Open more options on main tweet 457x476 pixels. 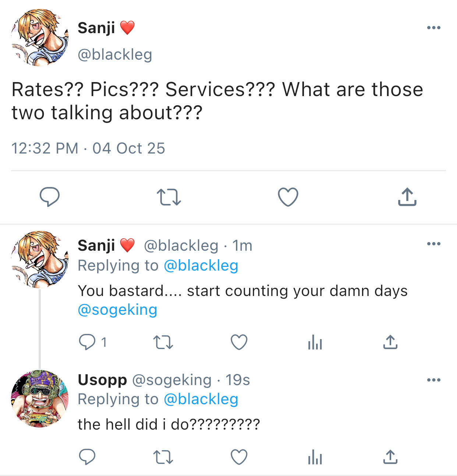tap(434, 28)
